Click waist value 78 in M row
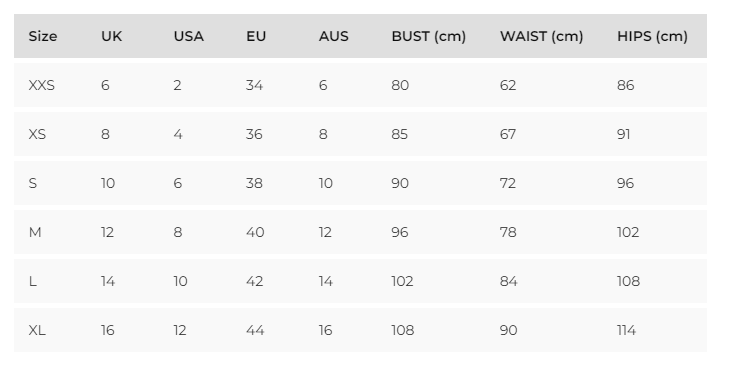The height and width of the screenshot is (369, 729). point(508,232)
